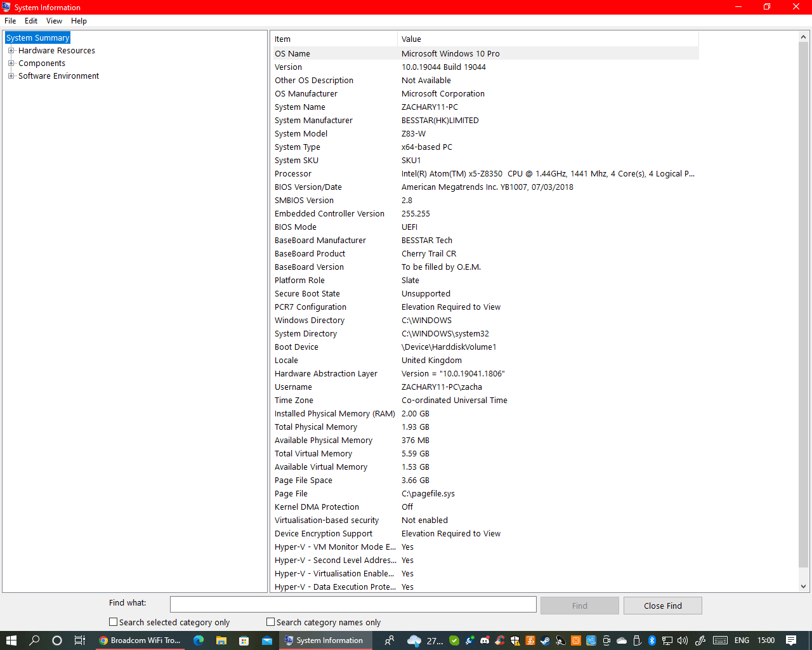Select the BaseBoard Product row
This screenshot has height=650, width=812.
tap(486, 253)
